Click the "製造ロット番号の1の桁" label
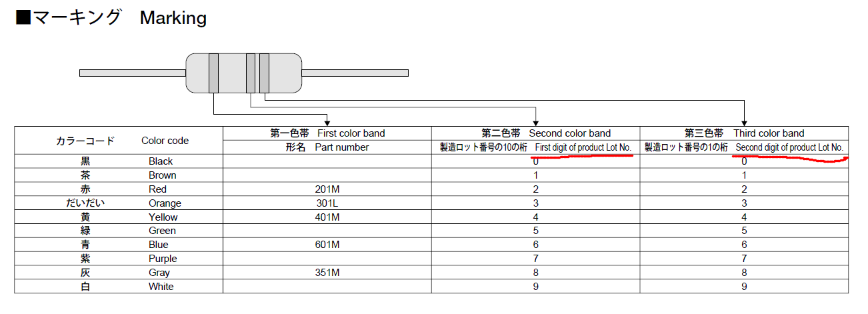The height and width of the screenshot is (314, 868). tap(687, 147)
